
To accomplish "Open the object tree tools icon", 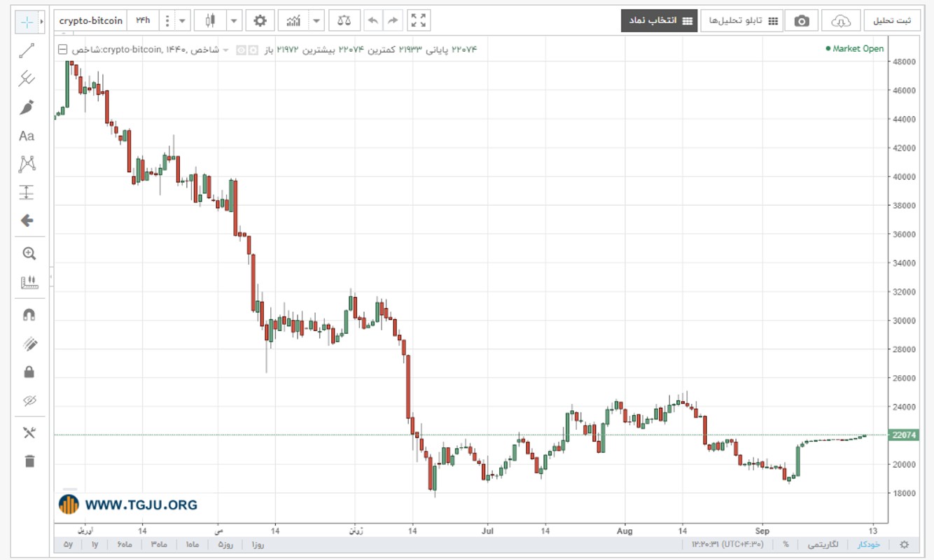I will 29,433.
